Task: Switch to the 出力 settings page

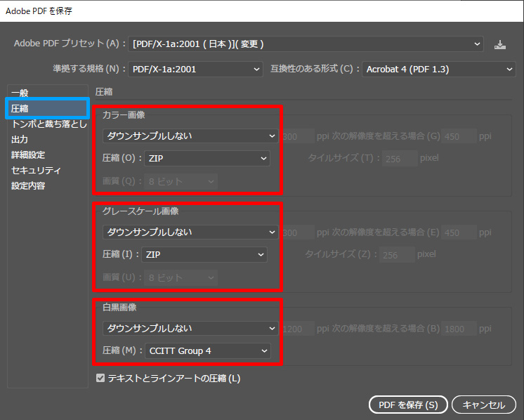Action: (20, 139)
